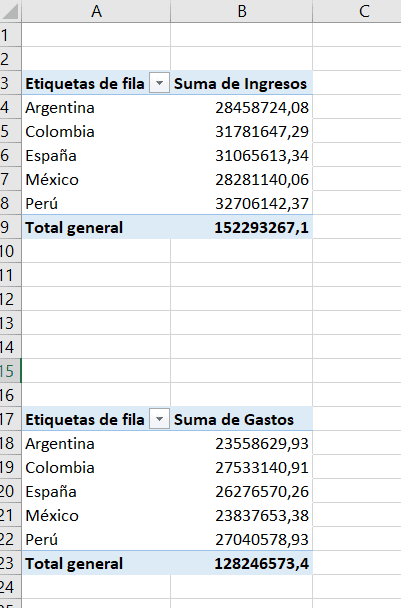The width and height of the screenshot is (401, 608).
Task: Click the Colombia label in the Gastos table
Action: click(60, 468)
